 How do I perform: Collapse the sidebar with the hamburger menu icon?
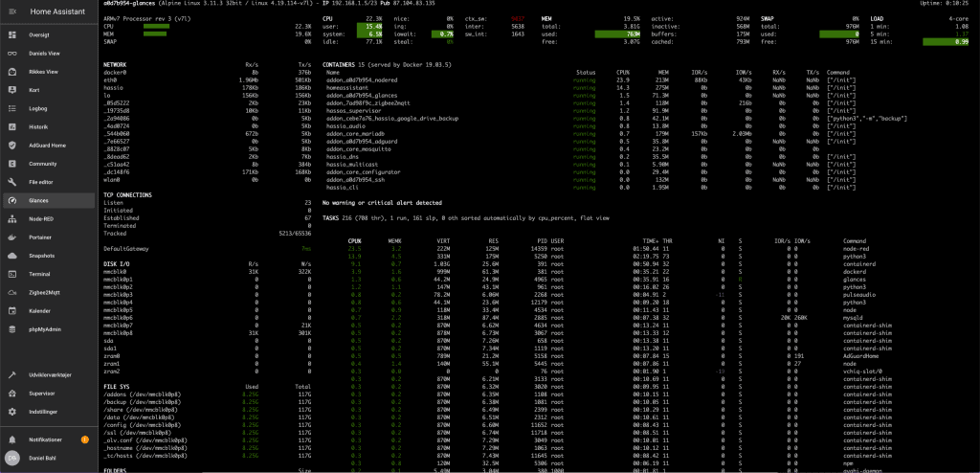[x=11, y=11]
